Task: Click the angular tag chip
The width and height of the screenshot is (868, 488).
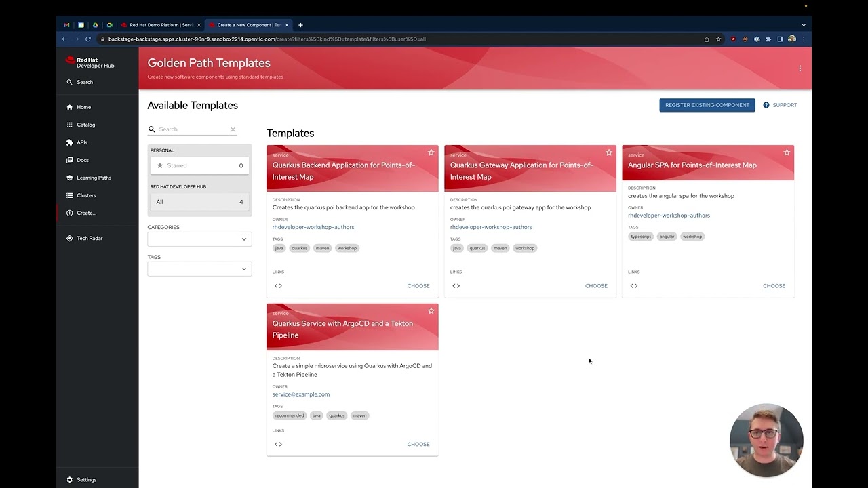Action: (667, 237)
